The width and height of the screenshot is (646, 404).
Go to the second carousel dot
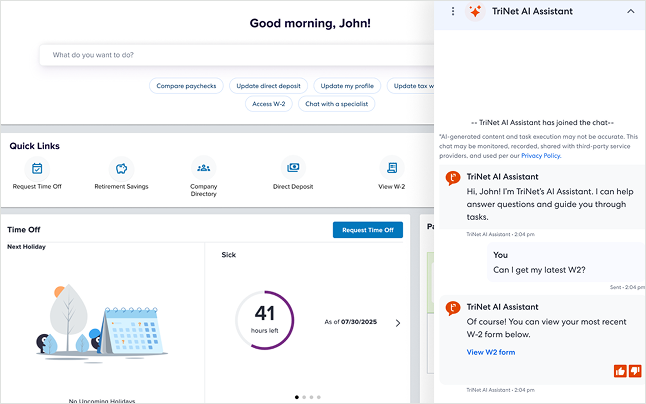pos(304,397)
